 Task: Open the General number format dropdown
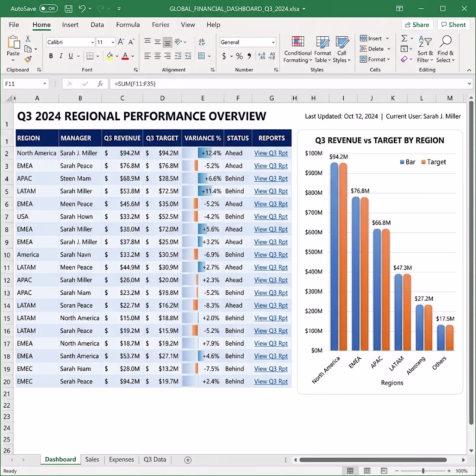(x=273, y=42)
